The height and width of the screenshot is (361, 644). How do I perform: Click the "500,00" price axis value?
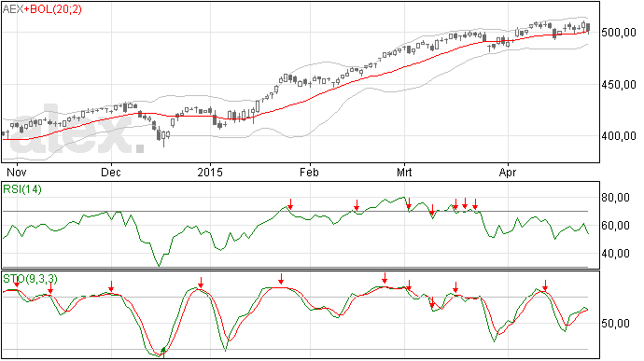coord(619,33)
